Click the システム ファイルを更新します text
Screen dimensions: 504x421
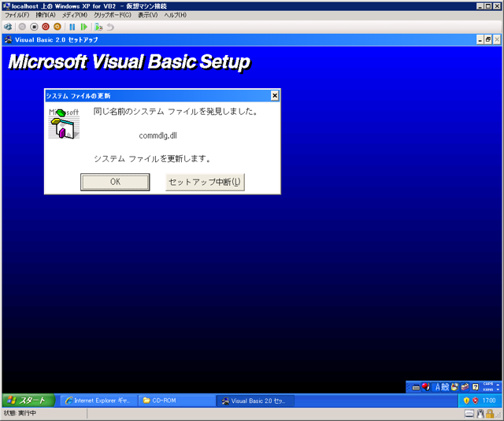[x=152, y=159]
